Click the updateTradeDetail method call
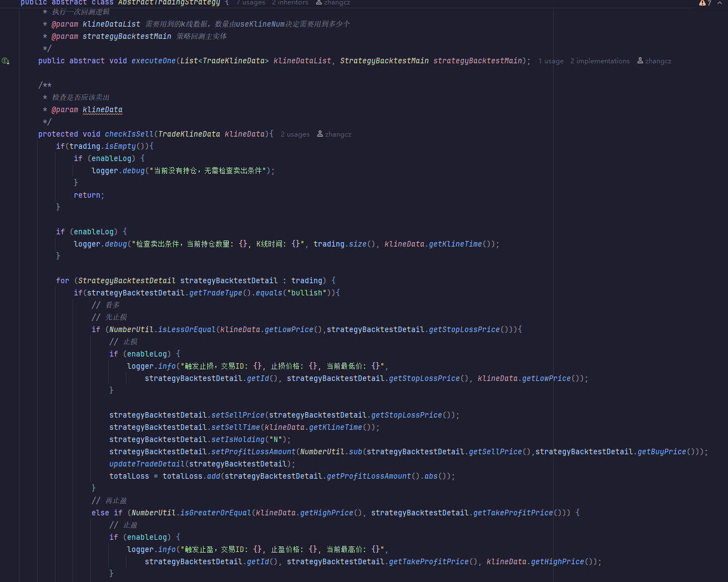Viewport: 728px width, 582px height. coord(147,464)
